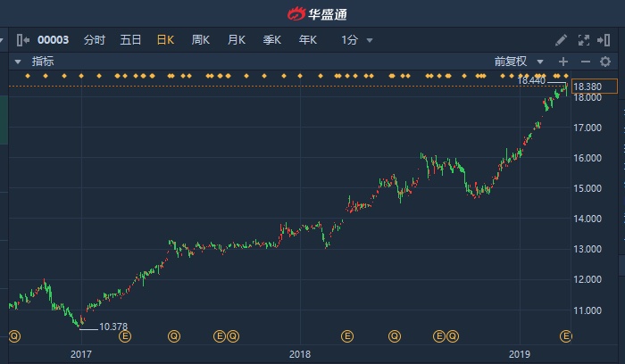Click the E marker near early 2017
625x364 pixels.
click(125, 336)
